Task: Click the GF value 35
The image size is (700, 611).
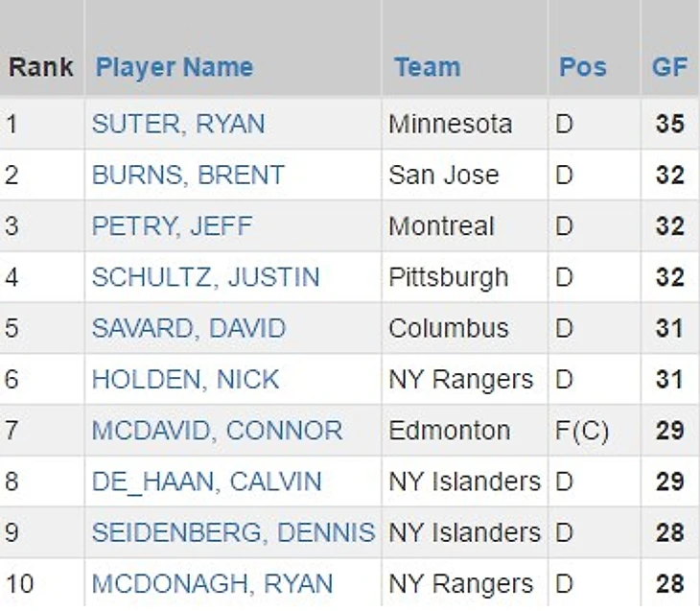Action: [x=669, y=124]
